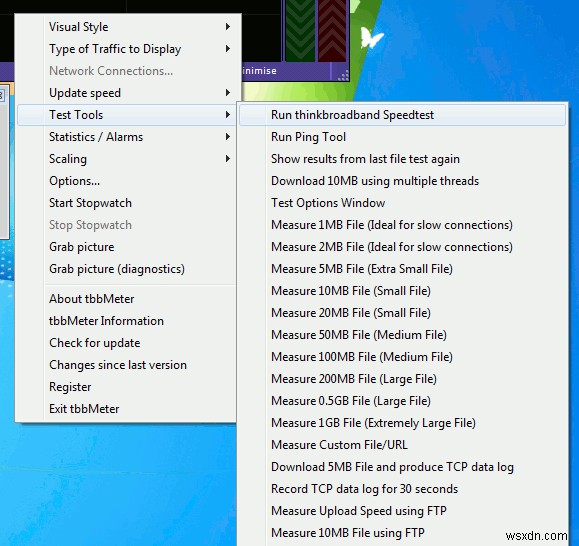Select Network Connections... menu entry
579x546 pixels.
(x=128, y=71)
